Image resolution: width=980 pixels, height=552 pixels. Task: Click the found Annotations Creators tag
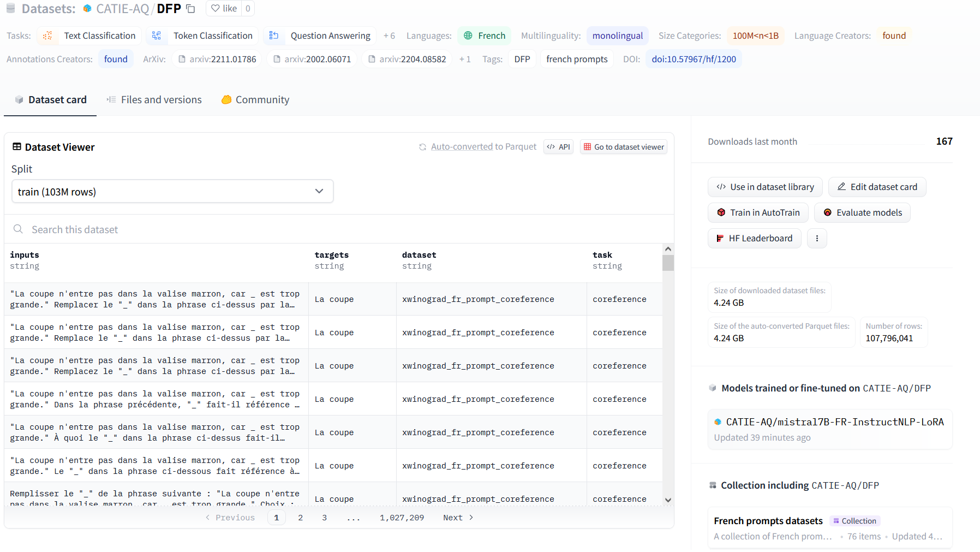[x=116, y=59]
